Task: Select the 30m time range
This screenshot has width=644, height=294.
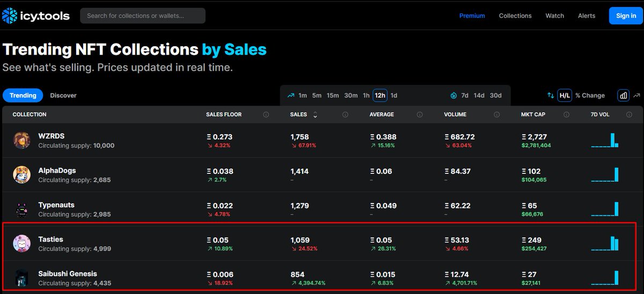Action: click(x=351, y=95)
